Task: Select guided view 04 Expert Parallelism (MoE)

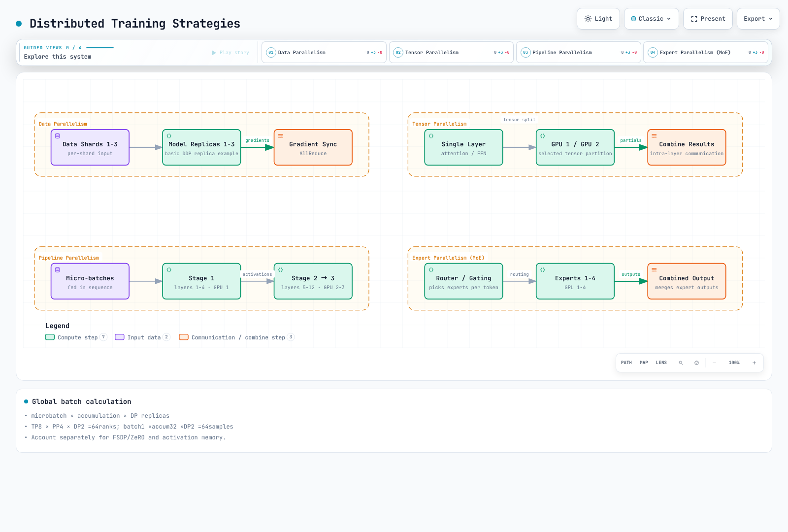Action: coord(706,52)
